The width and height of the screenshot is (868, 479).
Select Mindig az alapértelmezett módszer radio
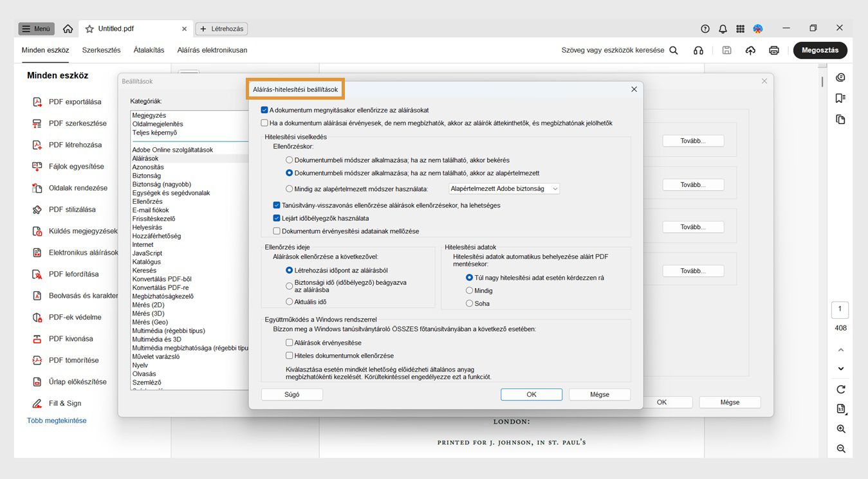point(290,188)
